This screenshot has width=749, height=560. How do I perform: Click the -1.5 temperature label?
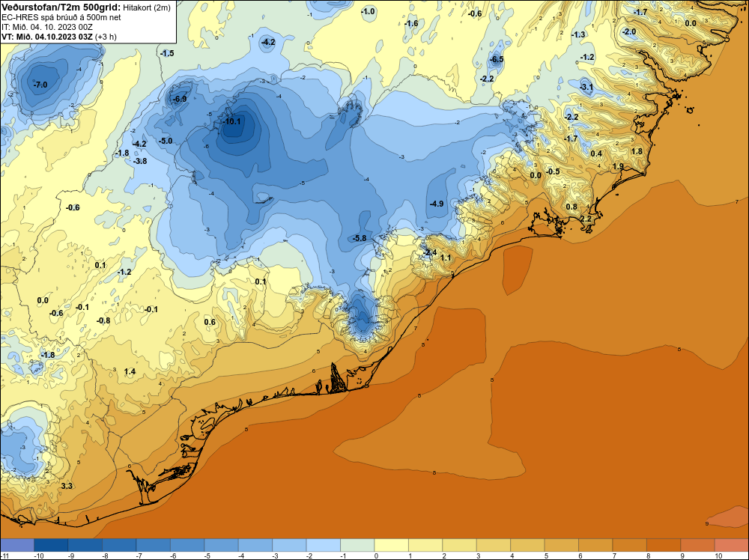[167, 53]
